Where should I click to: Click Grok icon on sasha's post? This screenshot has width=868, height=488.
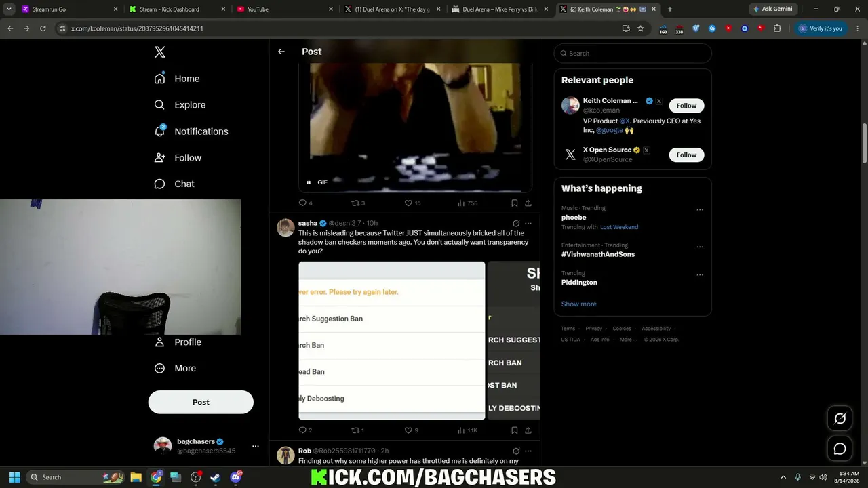516,223
